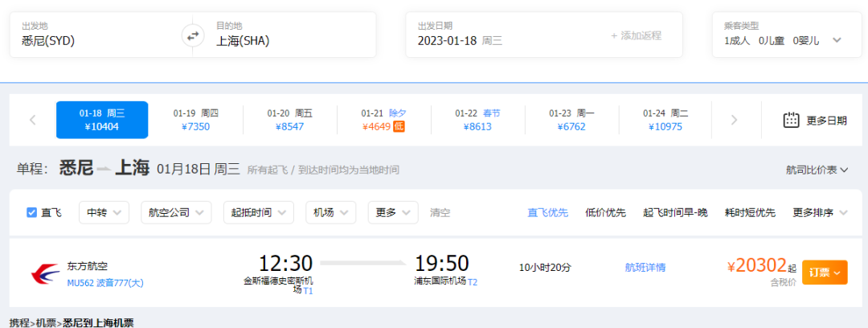The width and height of the screenshot is (868, 328).
Task: Open the 中转 transfer dropdown
Action: coord(104,212)
